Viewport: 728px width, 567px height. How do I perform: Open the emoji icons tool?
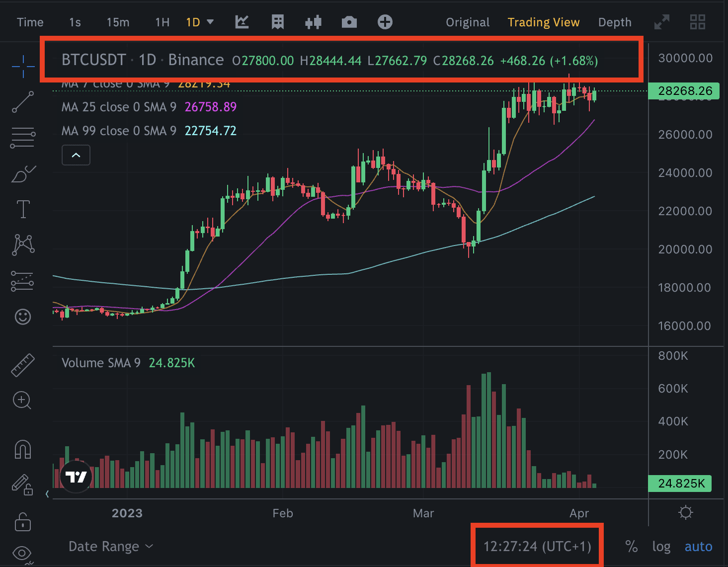[x=23, y=317]
